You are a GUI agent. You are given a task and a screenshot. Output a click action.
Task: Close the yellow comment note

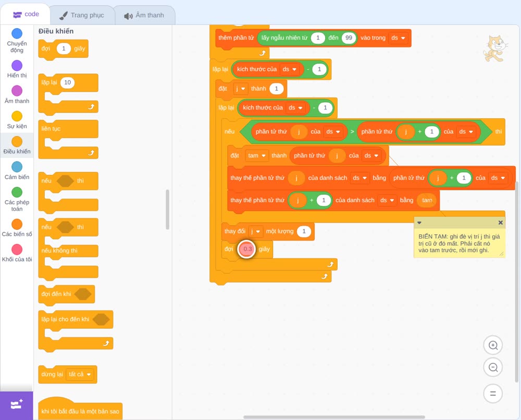tap(500, 223)
